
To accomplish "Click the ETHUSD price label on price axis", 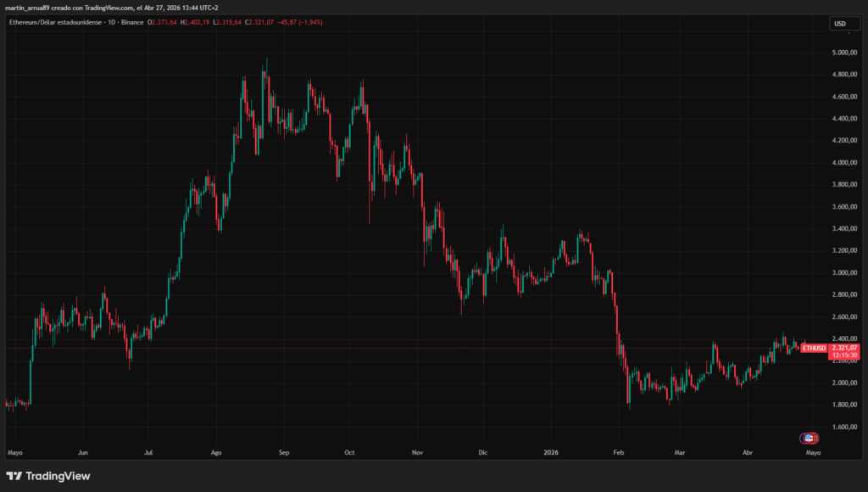I will click(x=813, y=348).
